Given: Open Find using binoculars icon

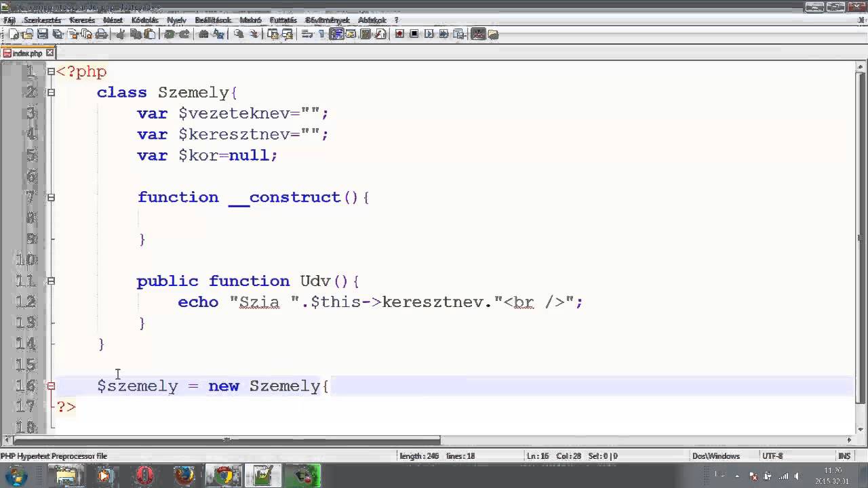Looking at the screenshot, I should (x=203, y=34).
